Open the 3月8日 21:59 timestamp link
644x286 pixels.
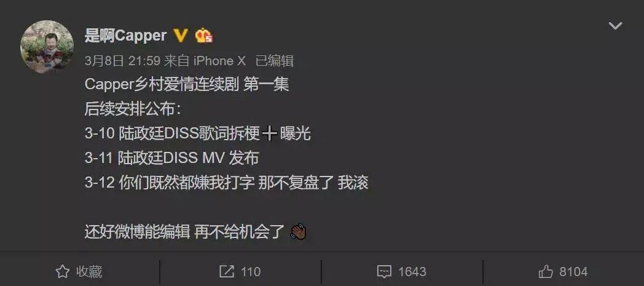click(x=122, y=62)
